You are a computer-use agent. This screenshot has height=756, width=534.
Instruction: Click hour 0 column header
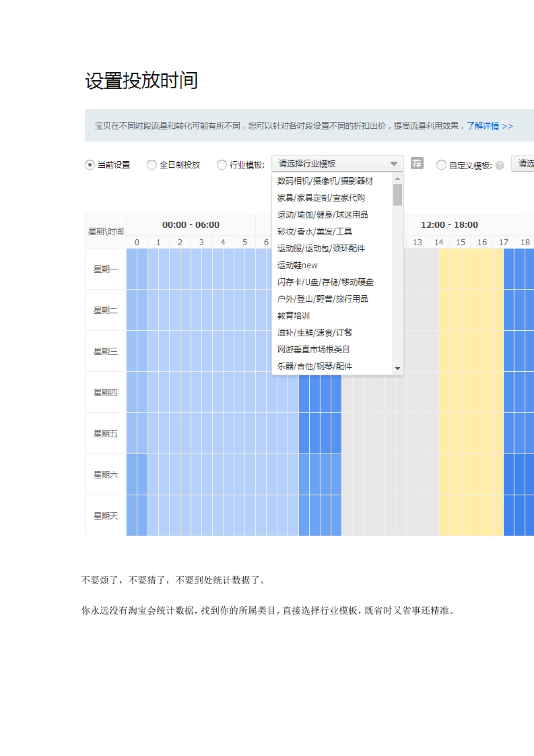click(137, 242)
